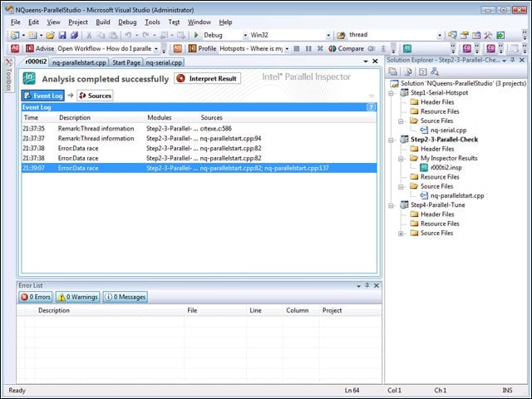Click the Advise toolbar icon
Viewport: 532px width, 399px height.
coord(30,48)
